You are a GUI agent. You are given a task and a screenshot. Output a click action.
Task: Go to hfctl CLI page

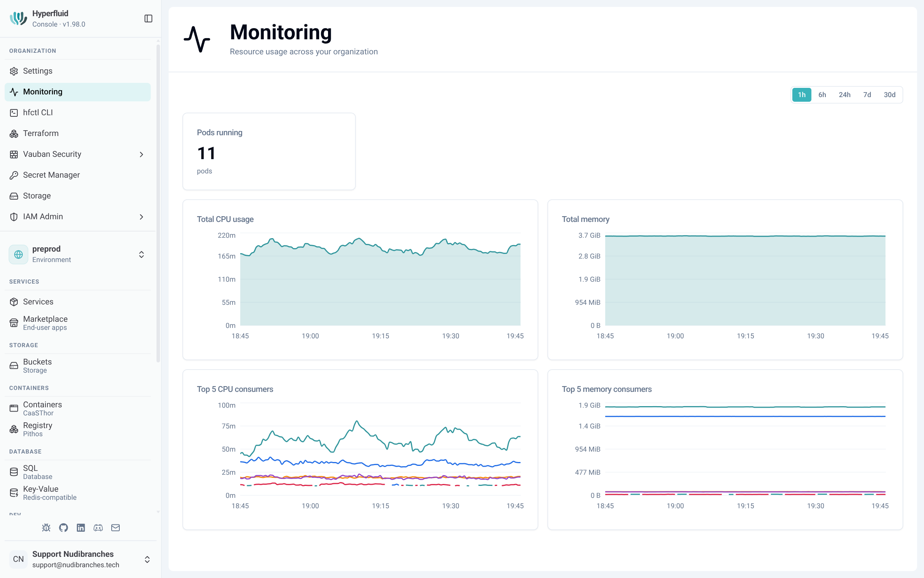pyautogui.click(x=78, y=113)
